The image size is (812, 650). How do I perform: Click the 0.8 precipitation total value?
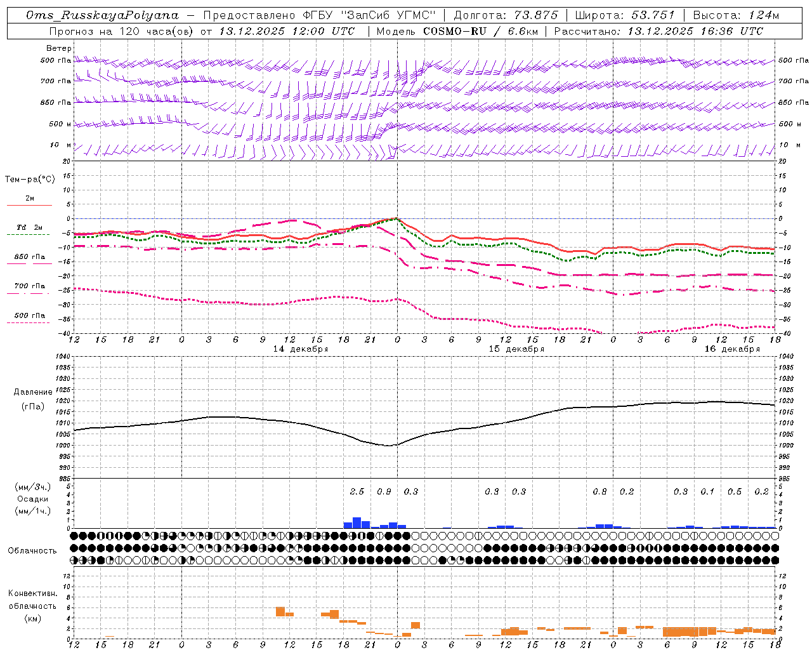(599, 491)
